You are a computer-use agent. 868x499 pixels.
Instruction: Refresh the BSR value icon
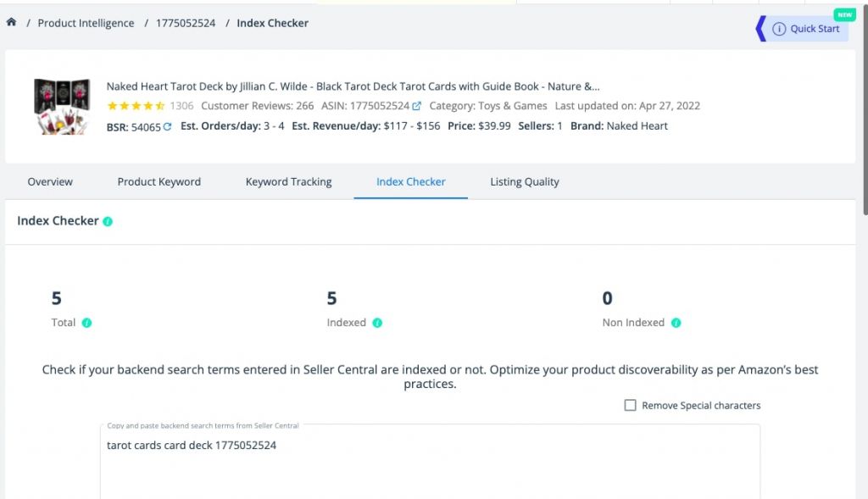pos(167,127)
